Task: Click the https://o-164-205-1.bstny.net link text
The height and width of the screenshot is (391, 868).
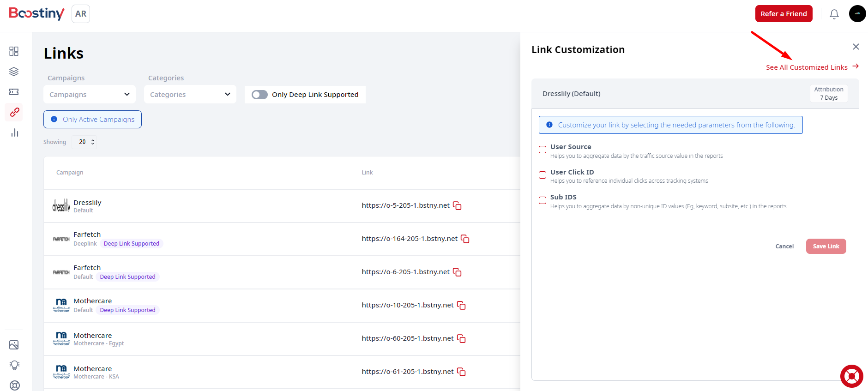Action: point(410,239)
